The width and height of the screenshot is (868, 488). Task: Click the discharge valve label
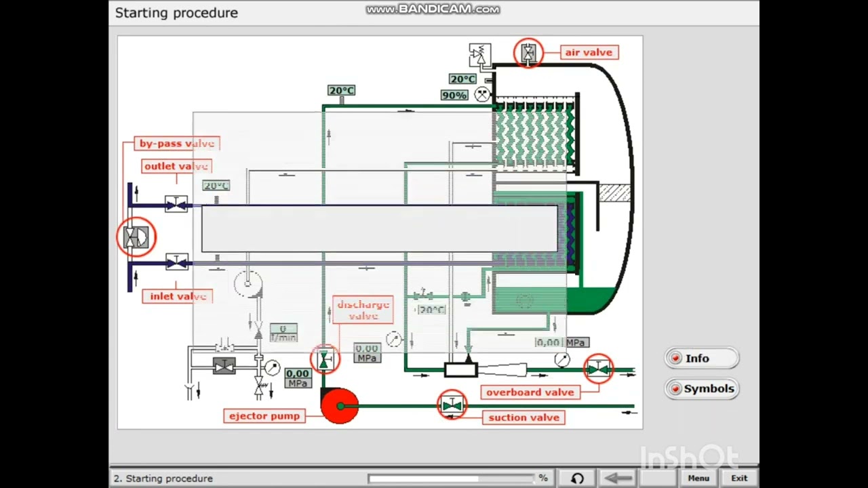363,310
